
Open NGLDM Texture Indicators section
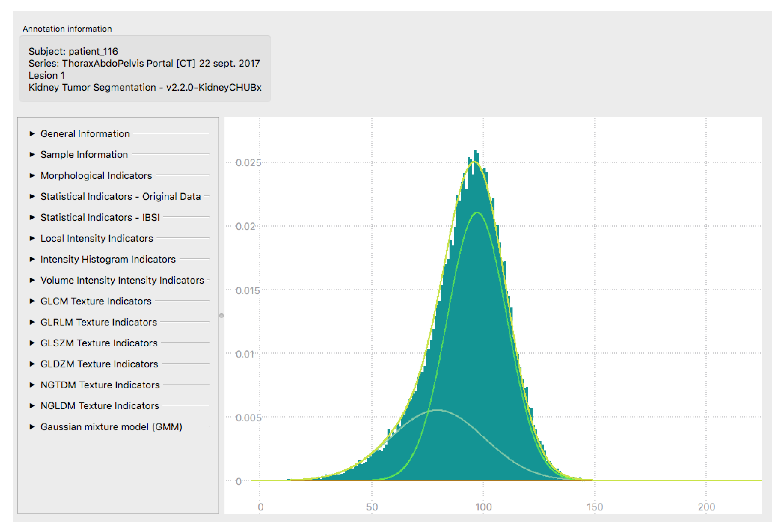[32, 406]
